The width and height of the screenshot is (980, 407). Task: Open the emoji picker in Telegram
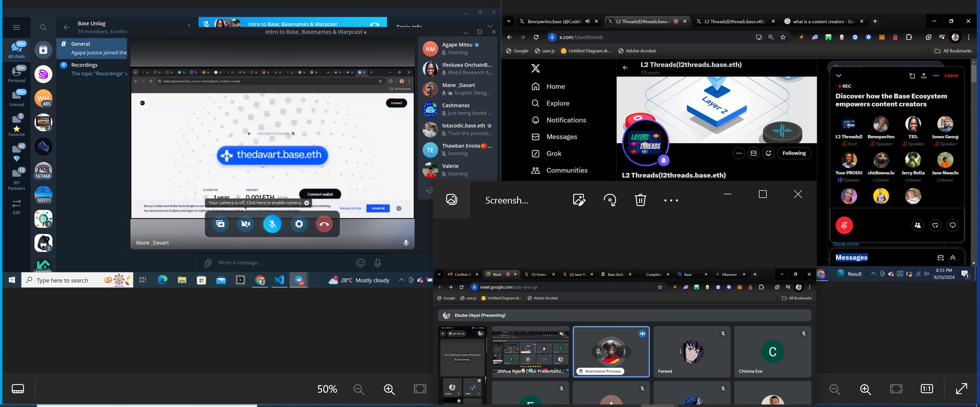click(x=360, y=263)
